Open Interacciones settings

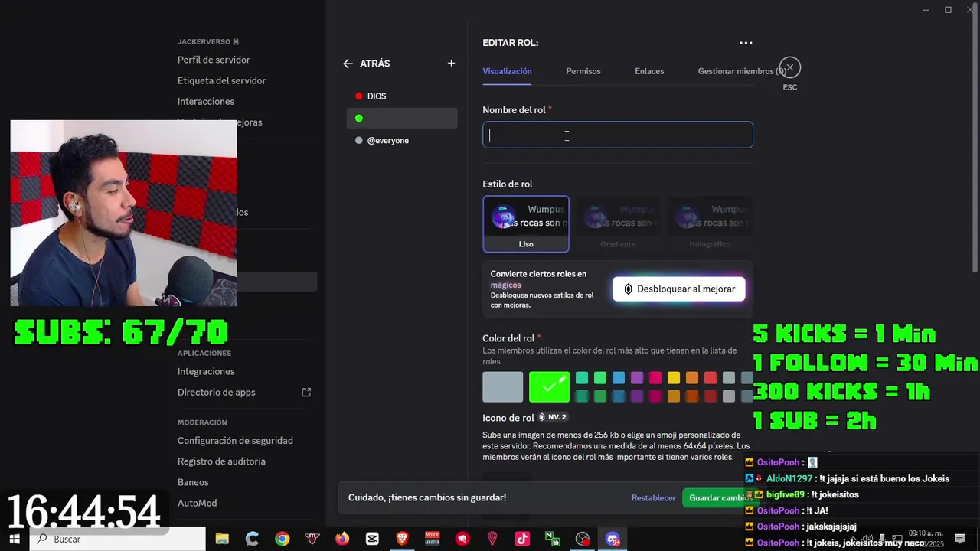[x=206, y=101]
